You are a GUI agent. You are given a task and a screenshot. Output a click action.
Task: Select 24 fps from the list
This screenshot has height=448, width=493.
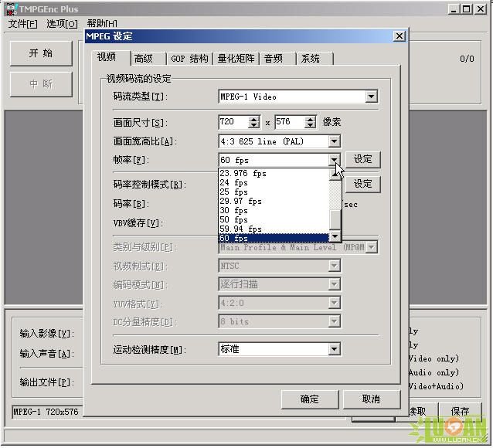point(274,182)
